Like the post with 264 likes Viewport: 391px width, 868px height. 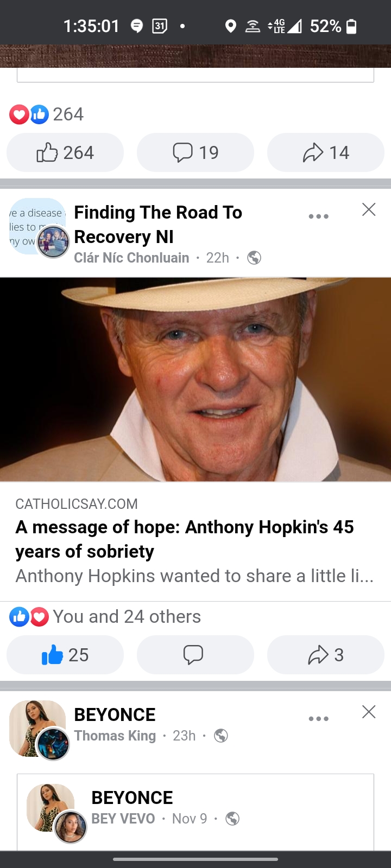point(65,152)
